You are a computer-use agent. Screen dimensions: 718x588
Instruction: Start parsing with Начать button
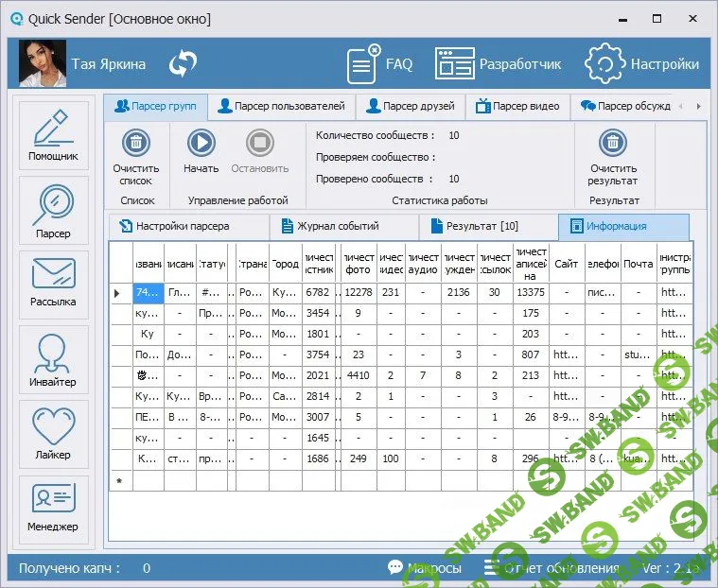201,151
